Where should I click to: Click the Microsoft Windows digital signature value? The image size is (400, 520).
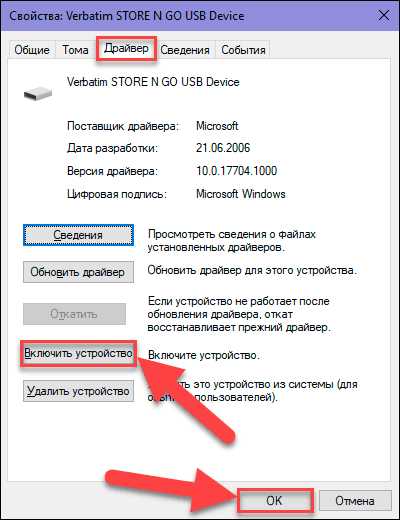click(241, 194)
